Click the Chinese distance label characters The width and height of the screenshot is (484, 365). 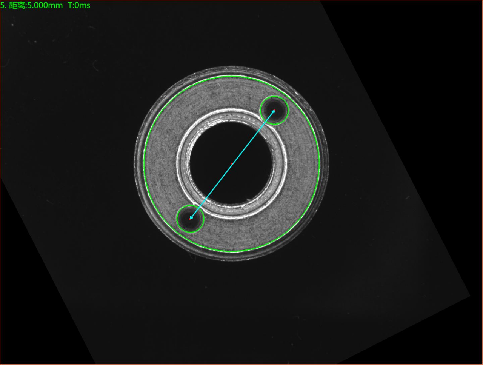[17, 5]
